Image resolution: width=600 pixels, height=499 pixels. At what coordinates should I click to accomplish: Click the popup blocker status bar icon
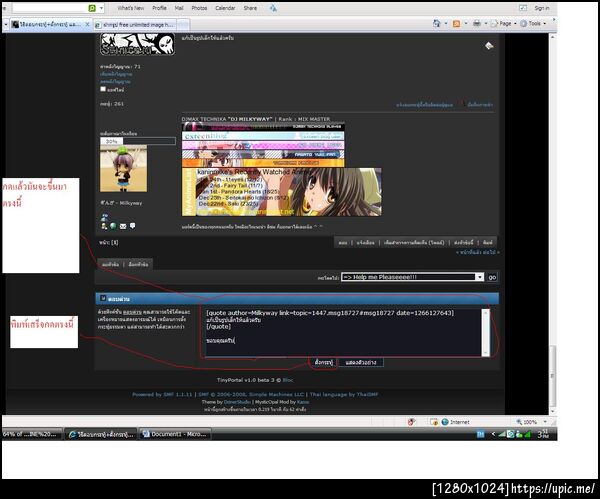click(434, 422)
